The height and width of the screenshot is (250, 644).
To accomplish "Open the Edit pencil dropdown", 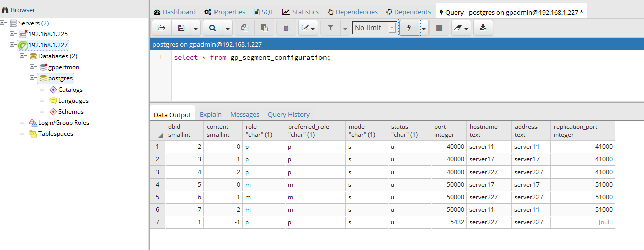I will 308,28.
